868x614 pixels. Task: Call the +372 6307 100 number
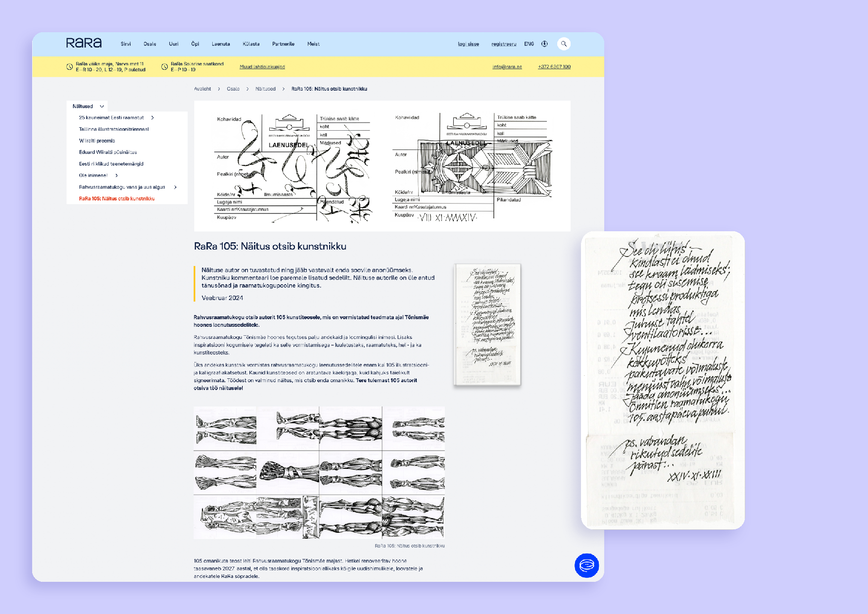(x=554, y=66)
